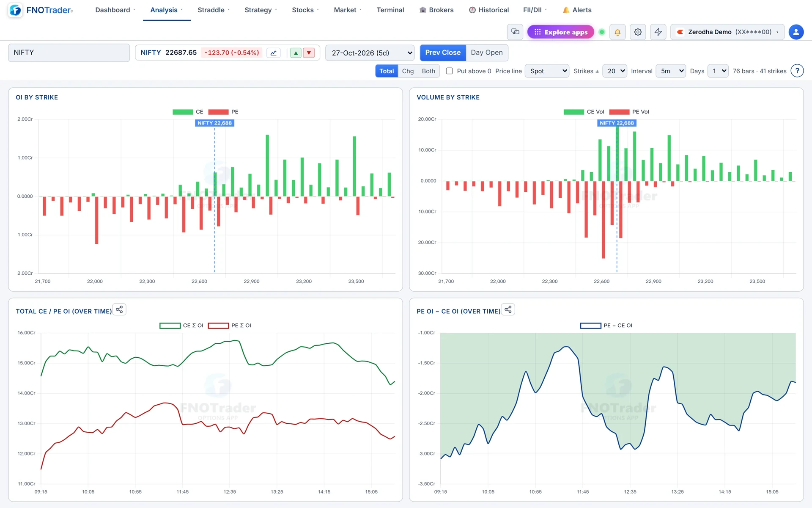Click the OI BY STRIKE panel title

click(x=37, y=97)
